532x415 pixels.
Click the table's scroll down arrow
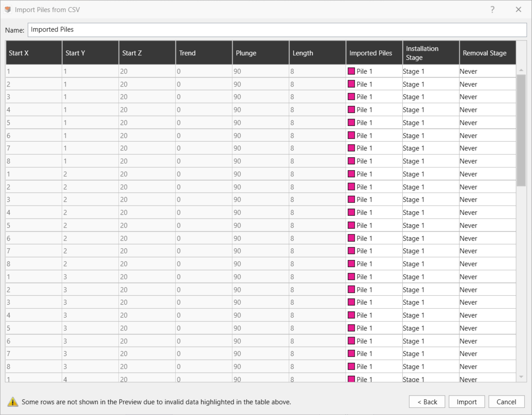[x=521, y=377]
